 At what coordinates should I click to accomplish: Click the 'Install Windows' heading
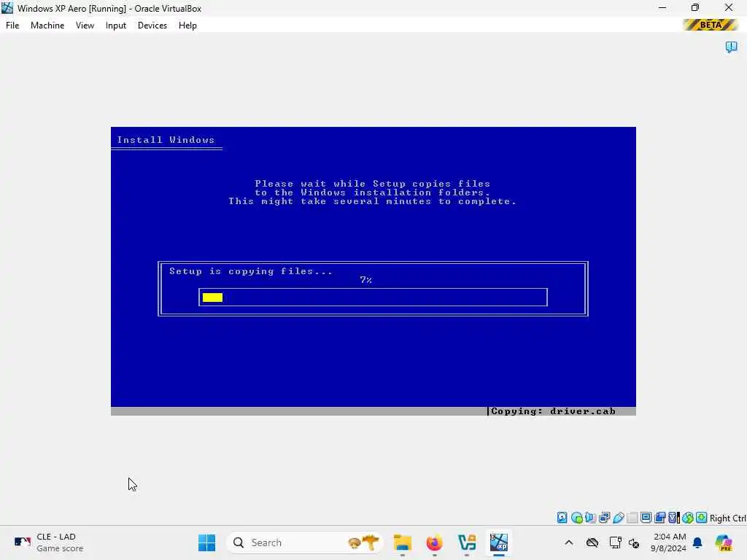point(166,140)
